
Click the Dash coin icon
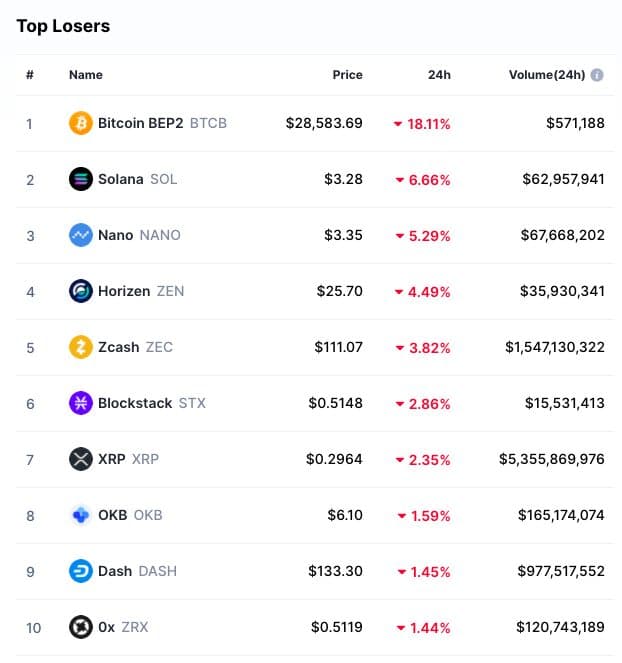[x=81, y=572]
